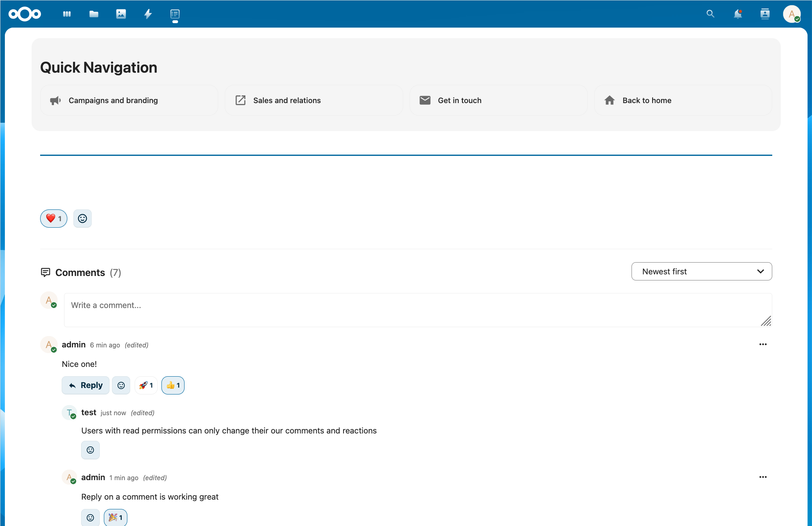812x526 pixels.
Task: Open the actions menu on admin's Nice one! comment
Action: click(x=763, y=344)
